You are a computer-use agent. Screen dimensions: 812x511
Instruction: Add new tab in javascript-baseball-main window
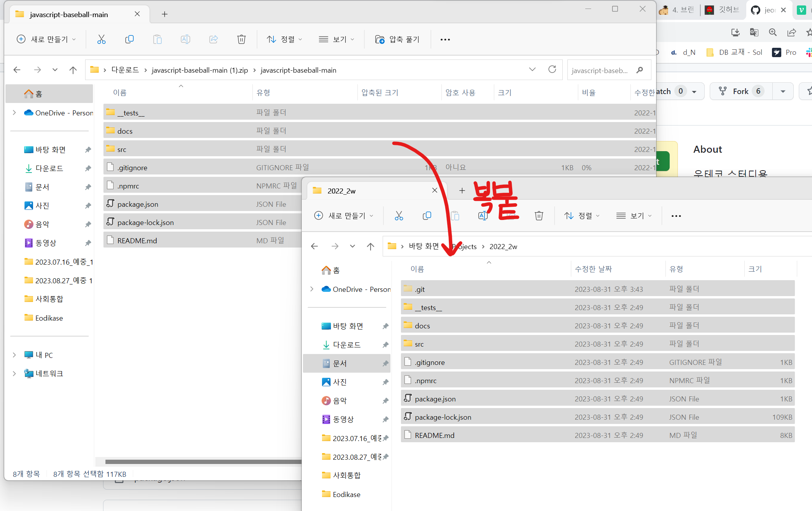(x=164, y=14)
